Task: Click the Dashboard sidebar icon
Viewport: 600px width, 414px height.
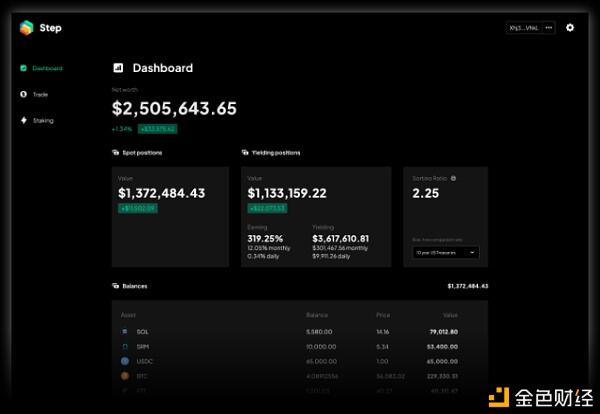Action: 23,68
